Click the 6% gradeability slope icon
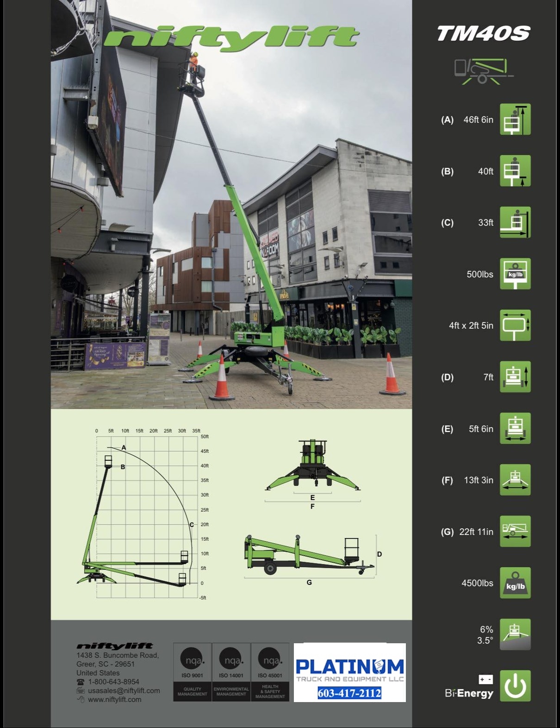Image resolution: width=560 pixels, height=728 pixels. click(515, 634)
